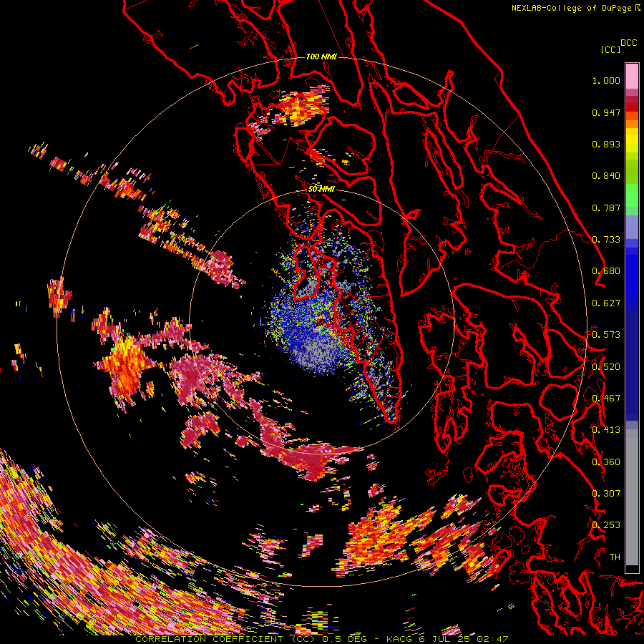Select the light pink swatch at color bar top
The height and width of the screenshot is (644, 644).
point(632,76)
